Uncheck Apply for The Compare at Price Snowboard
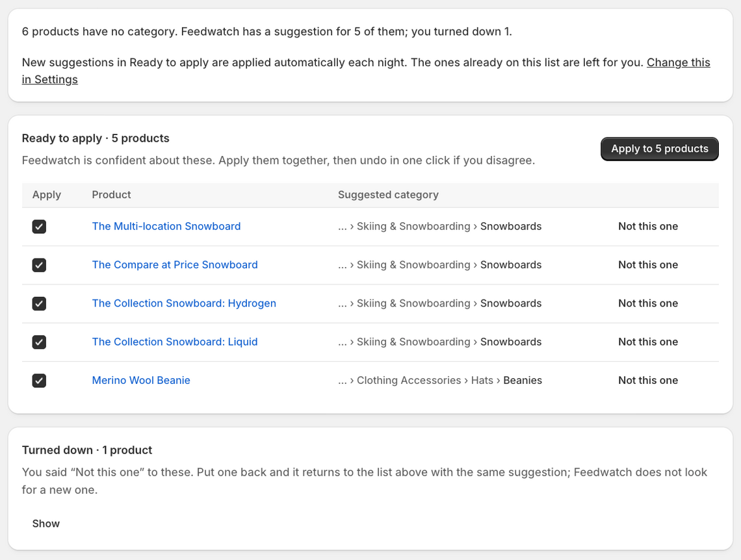 (39, 265)
